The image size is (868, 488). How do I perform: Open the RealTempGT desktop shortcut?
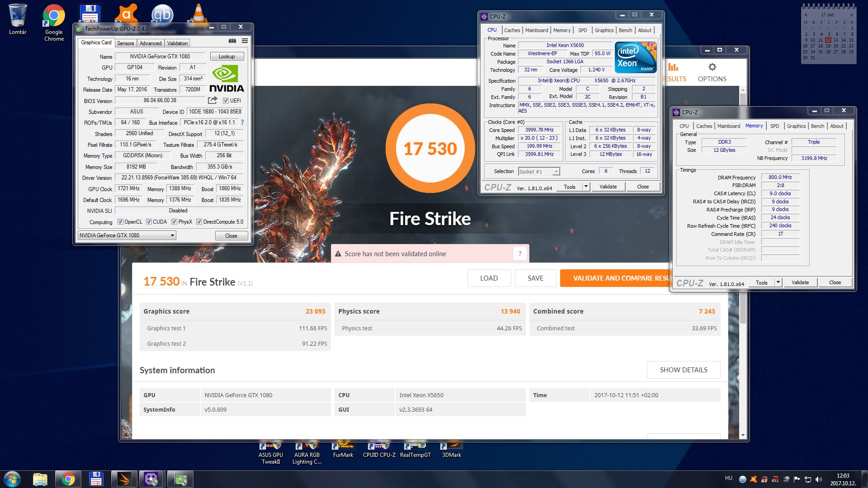(x=415, y=447)
